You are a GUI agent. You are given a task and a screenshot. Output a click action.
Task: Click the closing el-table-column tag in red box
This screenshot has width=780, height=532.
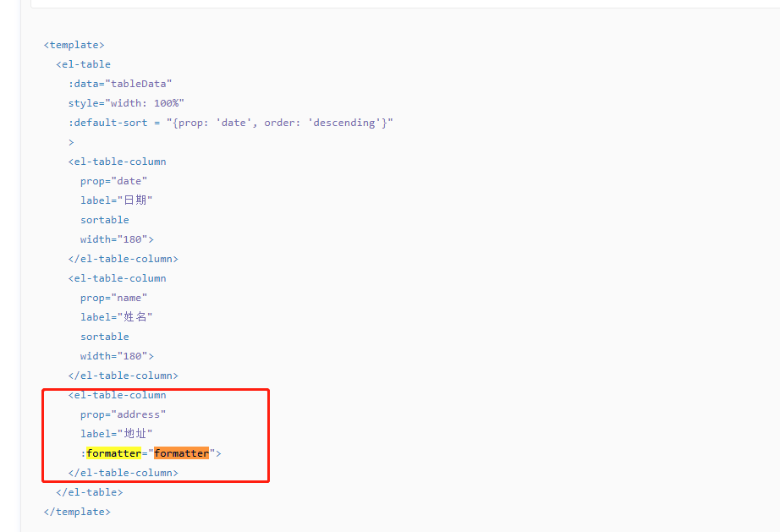point(123,472)
